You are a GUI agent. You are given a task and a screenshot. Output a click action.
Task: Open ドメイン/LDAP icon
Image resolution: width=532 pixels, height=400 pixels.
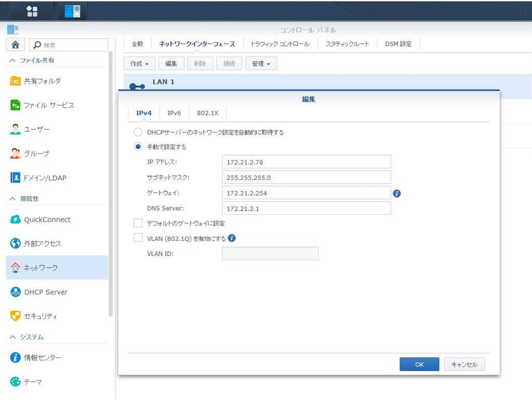(x=15, y=177)
